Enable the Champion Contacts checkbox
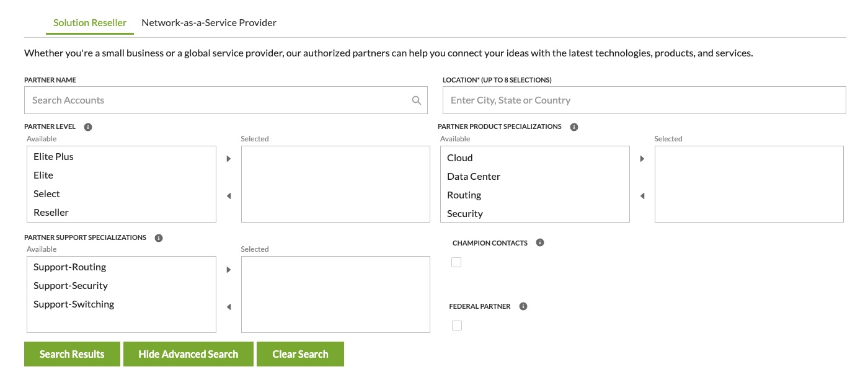Viewport: 868px width, 390px height. [457, 262]
